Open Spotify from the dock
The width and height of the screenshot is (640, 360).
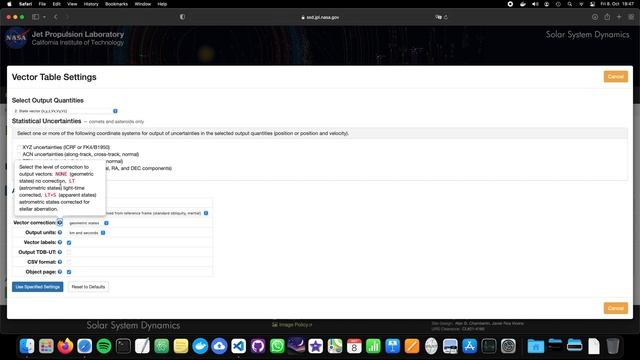(104, 346)
